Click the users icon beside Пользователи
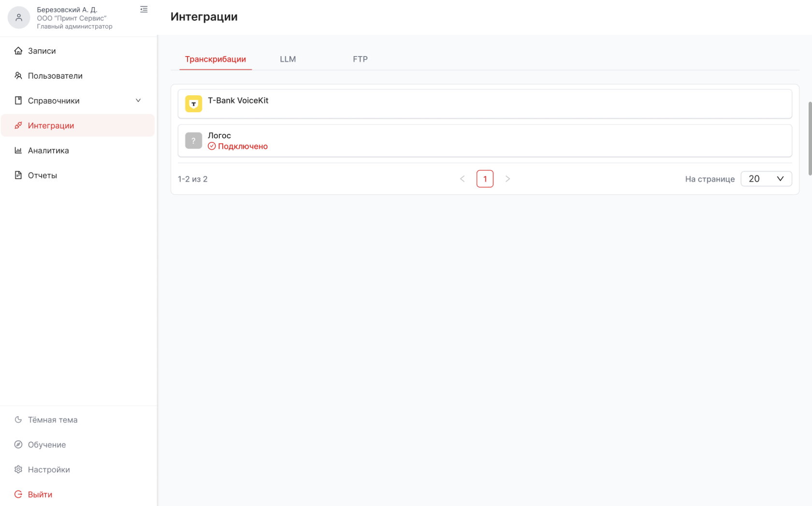 (18, 76)
